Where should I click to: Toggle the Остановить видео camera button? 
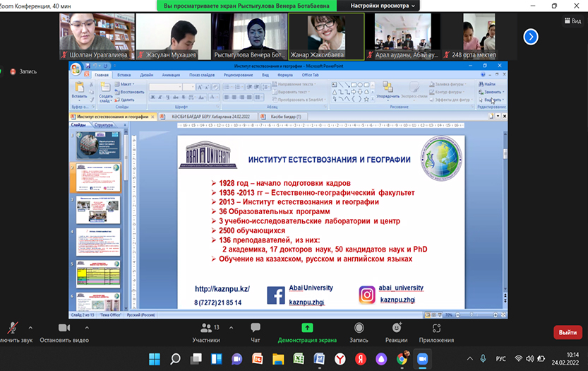point(64,329)
